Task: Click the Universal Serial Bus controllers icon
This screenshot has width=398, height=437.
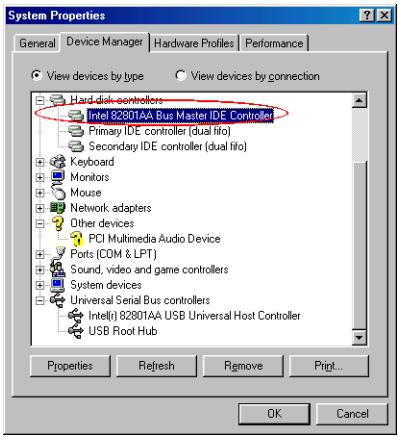Action: pyautogui.click(x=58, y=300)
